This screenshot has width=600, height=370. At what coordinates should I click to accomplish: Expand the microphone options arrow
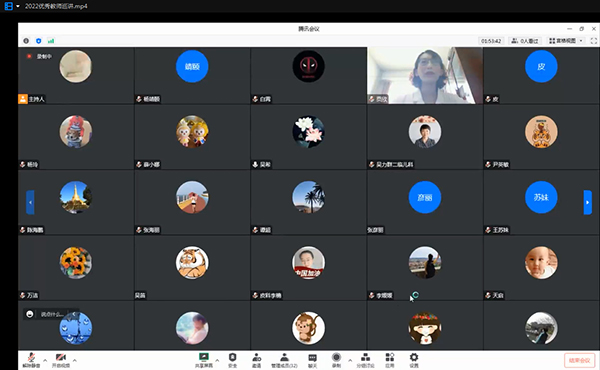(x=45, y=360)
